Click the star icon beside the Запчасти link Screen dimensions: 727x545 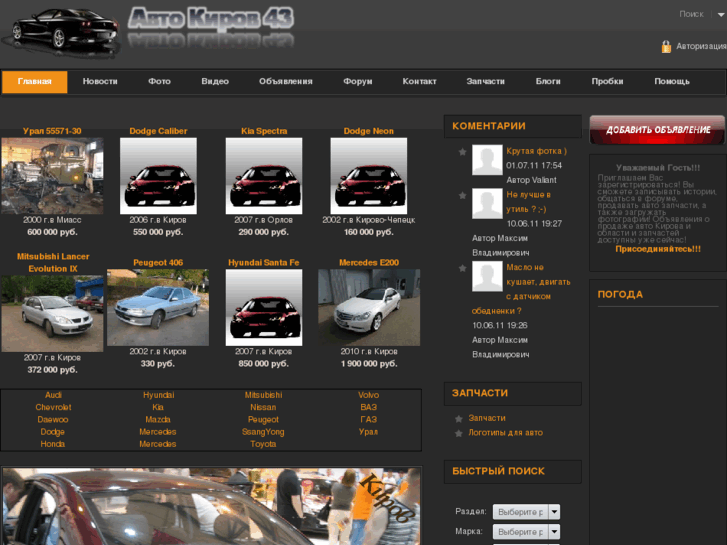click(458, 418)
